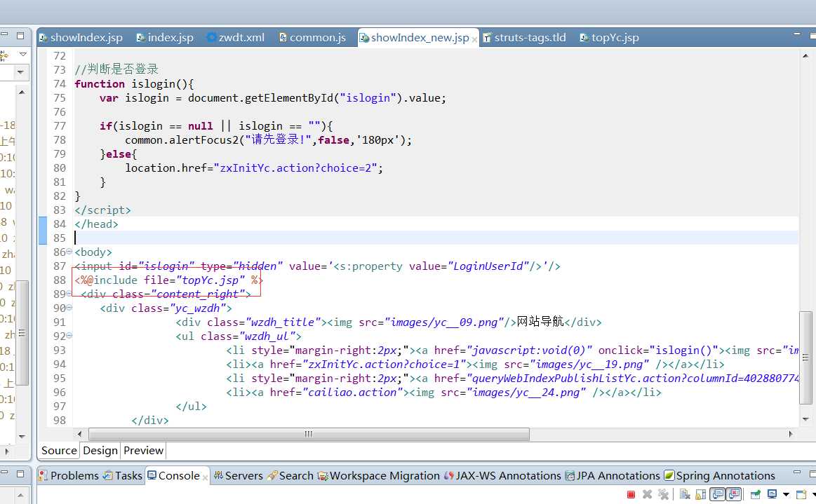Viewport: 816px width, 504px height.
Task: Click the zwdt.xml tab file icon
Action: pyautogui.click(x=211, y=37)
